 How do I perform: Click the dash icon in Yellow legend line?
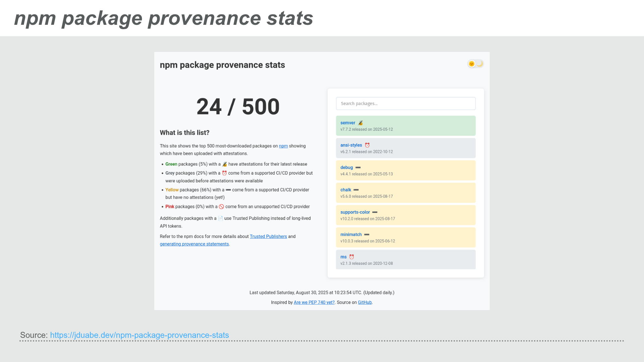(x=228, y=190)
